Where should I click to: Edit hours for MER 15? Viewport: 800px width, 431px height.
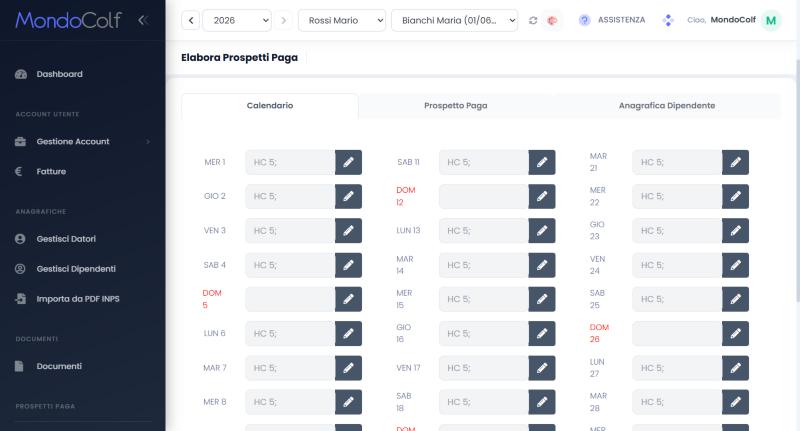click(x=542, y=299)
